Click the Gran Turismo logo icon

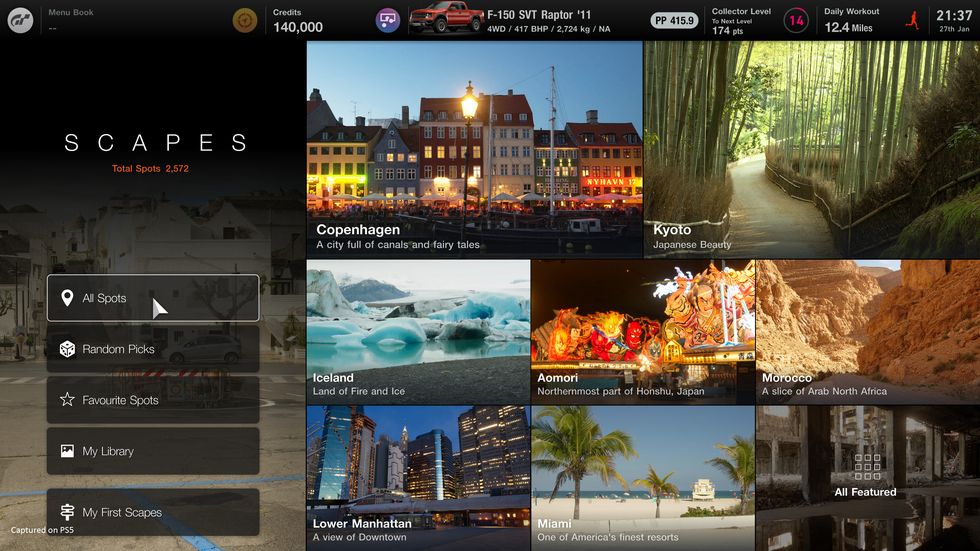[20, 20]
